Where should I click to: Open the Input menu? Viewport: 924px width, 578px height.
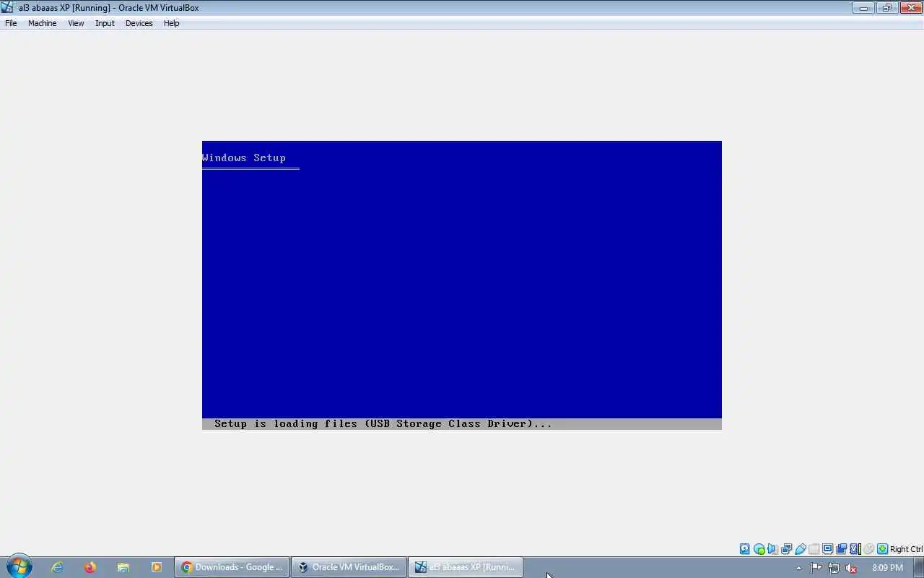[105, 23]
